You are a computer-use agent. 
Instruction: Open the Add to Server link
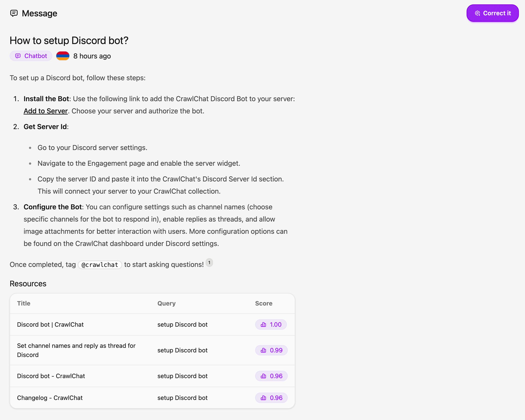(x=46, y=111)
